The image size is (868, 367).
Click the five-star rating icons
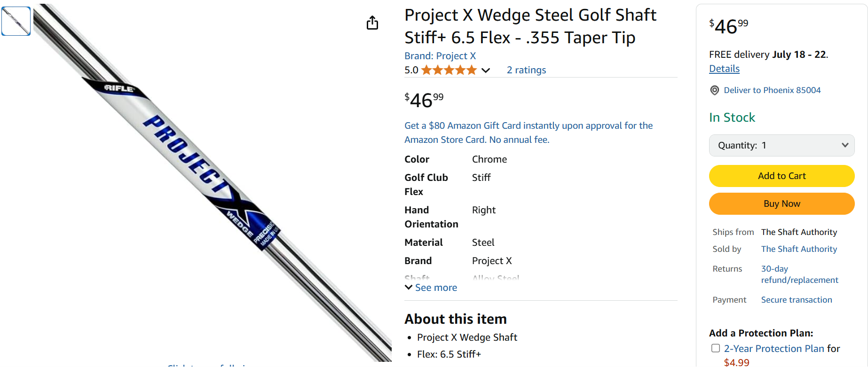pyautogui.click(x=449, y=70)
